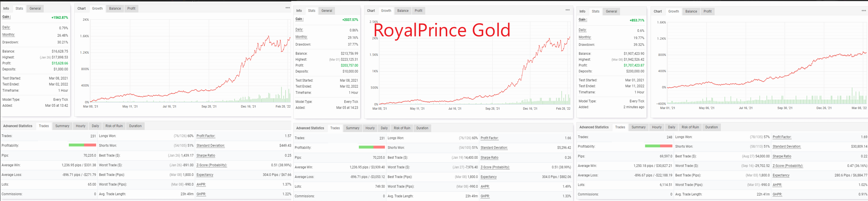Click Expectancy label showing $67.66

click(x=205, y=175)
